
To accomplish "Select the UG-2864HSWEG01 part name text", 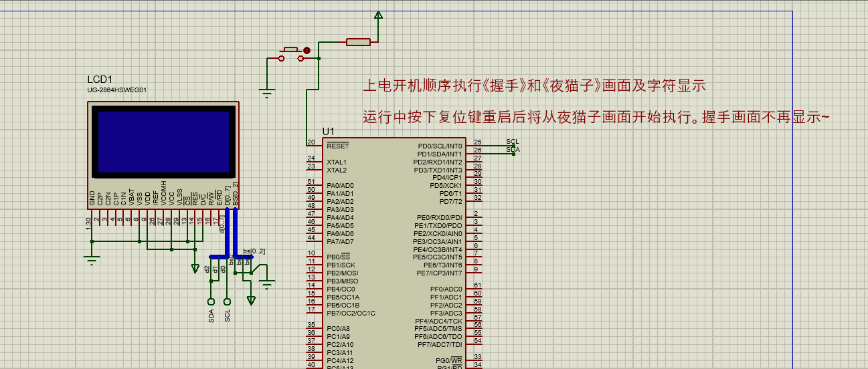I will (x=116, y=90).
